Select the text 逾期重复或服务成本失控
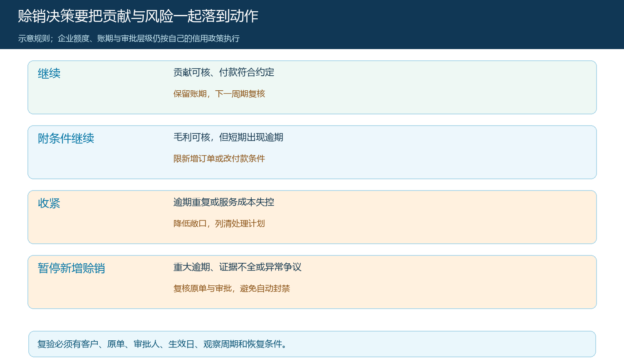Viewport: 624px width, 364px height. pyautogui.click(x=224, y=202)
